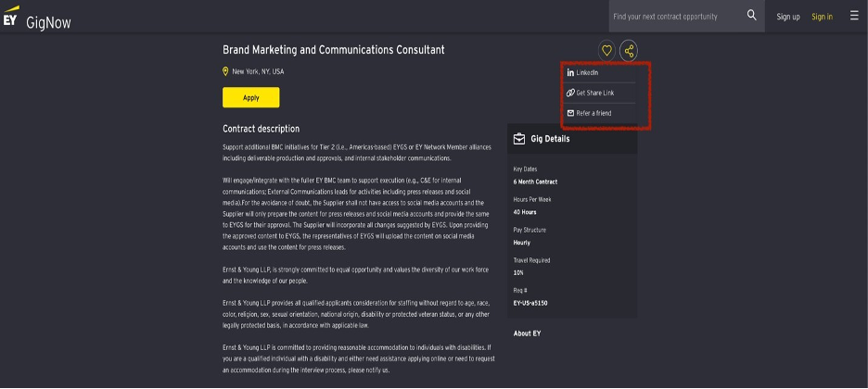Select Get Share Link option

[594, 93]
